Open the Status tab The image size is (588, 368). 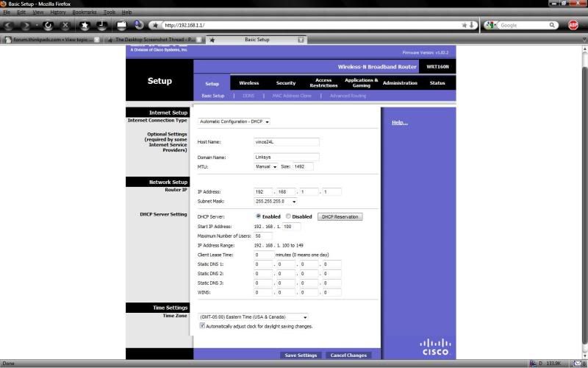coord(437,83)
